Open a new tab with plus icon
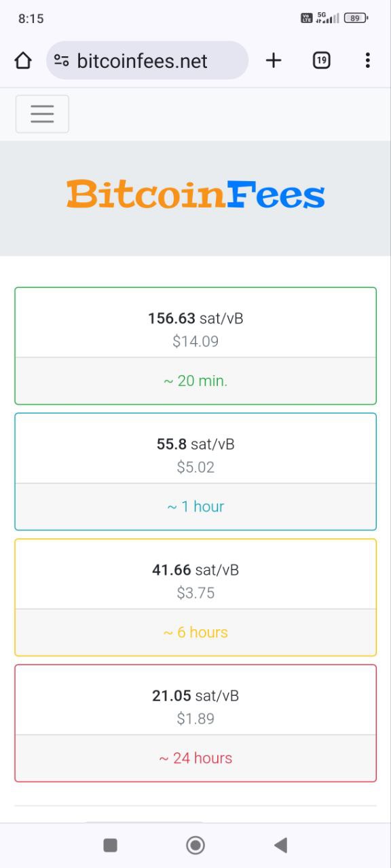Screen dimensions: 391x868 point(274,60)
